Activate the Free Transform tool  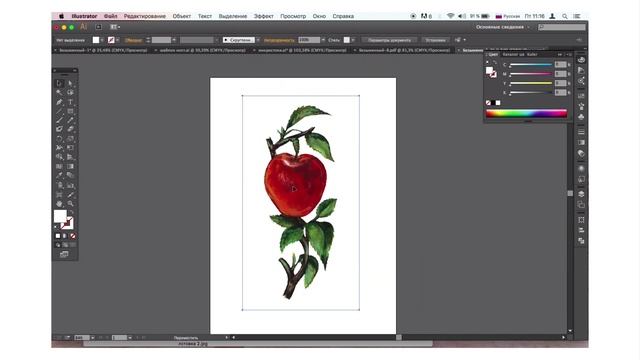tap(70, 147)
